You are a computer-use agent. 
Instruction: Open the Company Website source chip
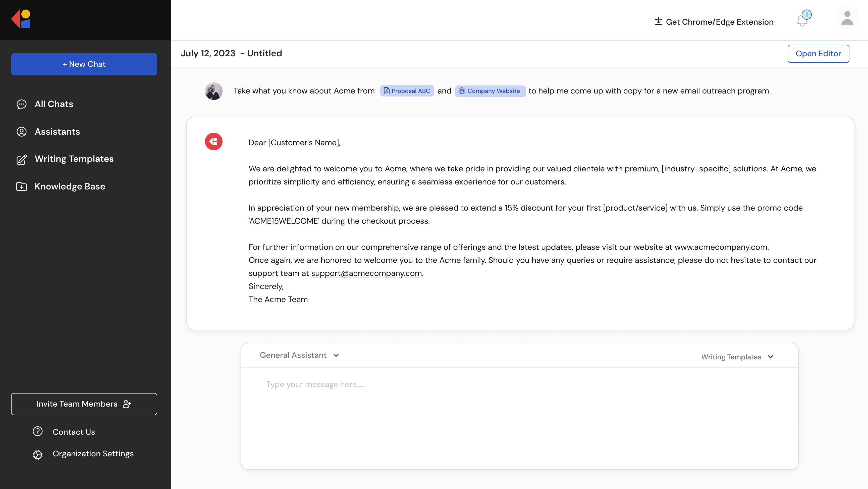coord(490,91)
